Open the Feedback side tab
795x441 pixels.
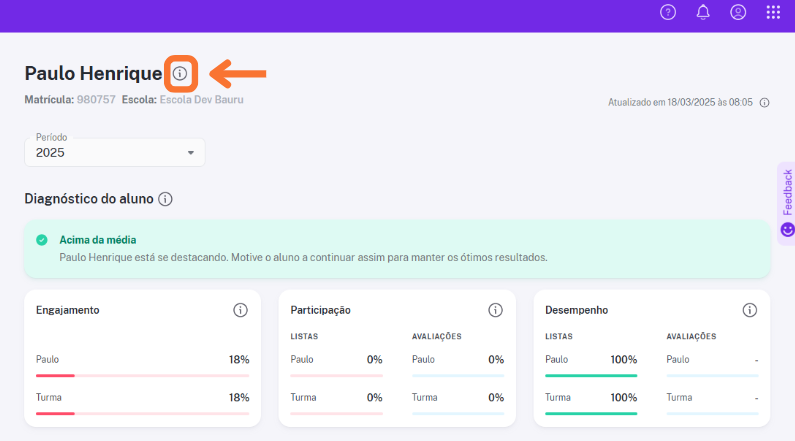coord(786,203)
